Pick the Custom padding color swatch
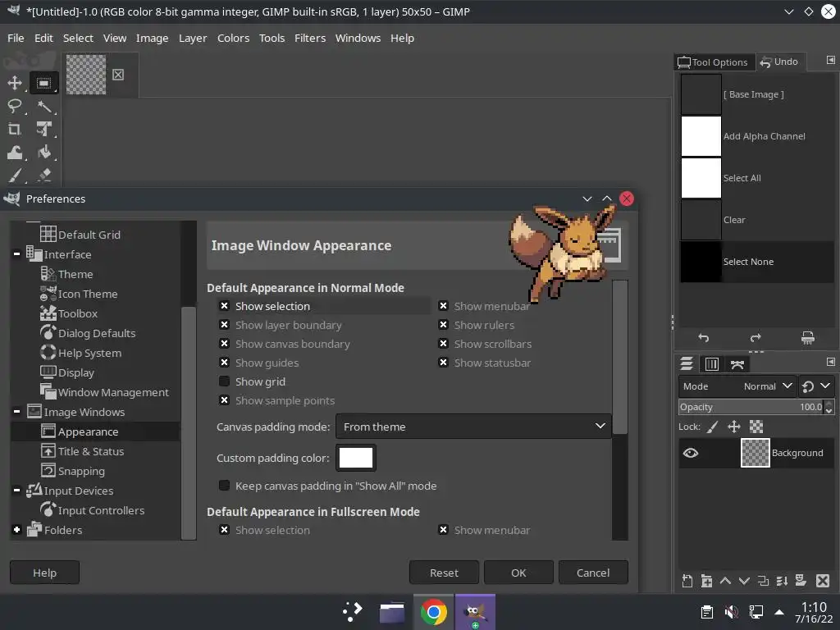840x630 pixels. click(356, 458)
